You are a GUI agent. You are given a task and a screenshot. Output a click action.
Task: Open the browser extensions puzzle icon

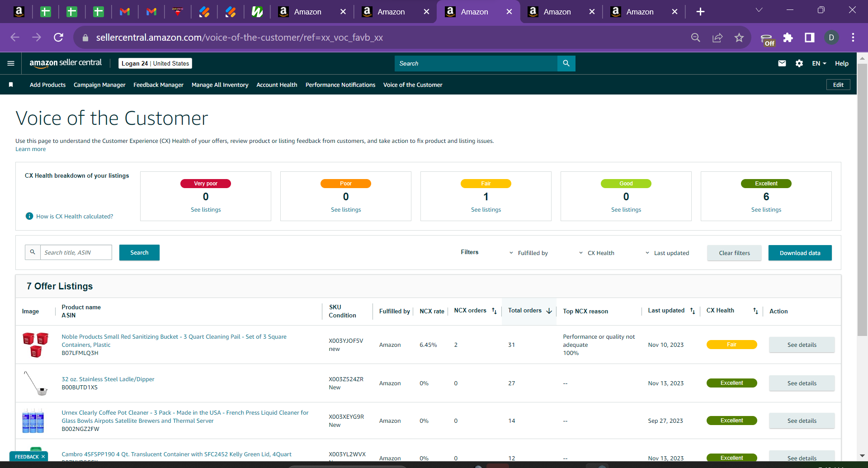tap(788, 38)
